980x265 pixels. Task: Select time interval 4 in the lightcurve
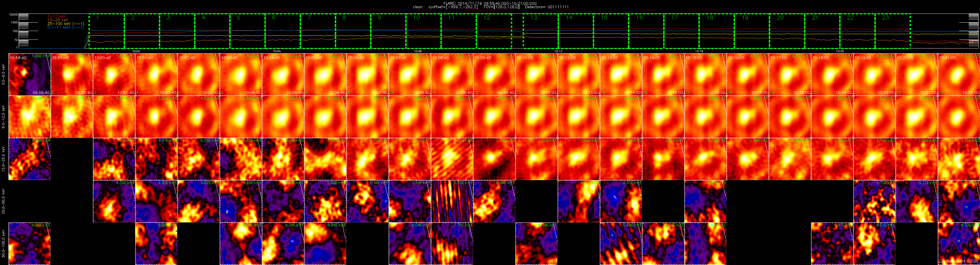click(x=212, y=31)
